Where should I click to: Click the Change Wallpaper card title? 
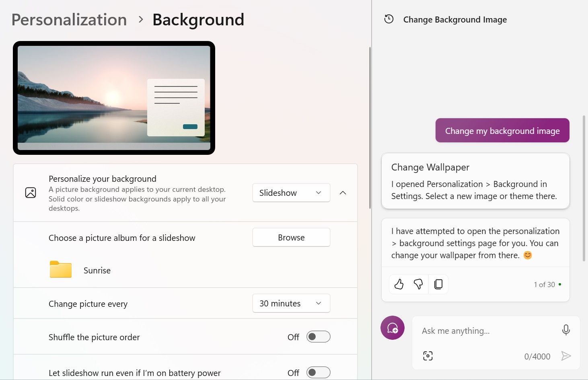[430, 167]
